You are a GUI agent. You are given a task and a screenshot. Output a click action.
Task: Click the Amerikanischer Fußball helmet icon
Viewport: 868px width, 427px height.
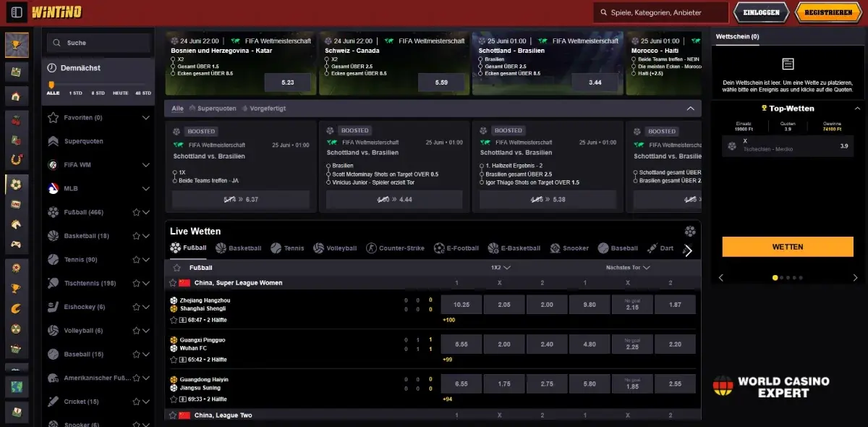[x=53, y=378]
